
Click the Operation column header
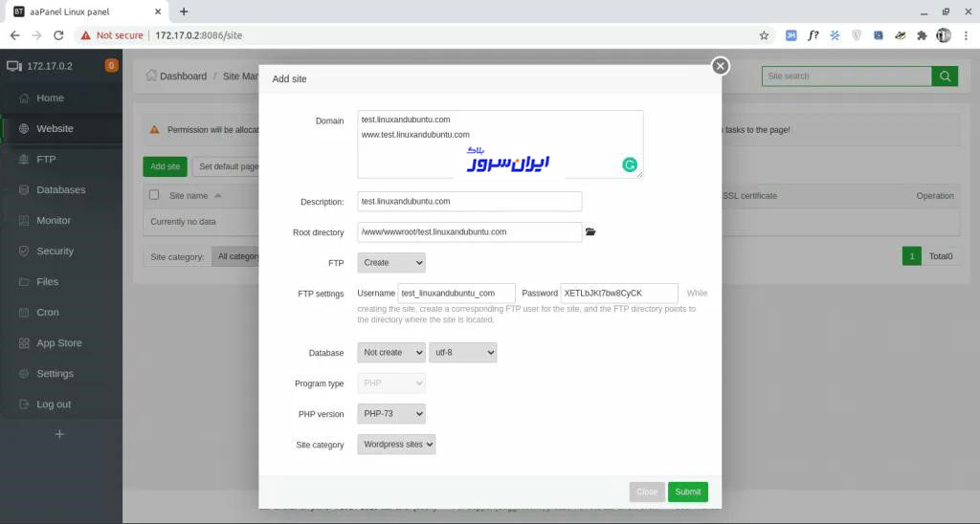point(935,195)
